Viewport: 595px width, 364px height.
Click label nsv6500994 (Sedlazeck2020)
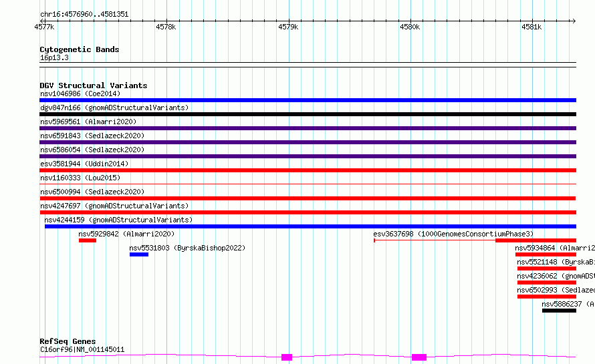92,192
